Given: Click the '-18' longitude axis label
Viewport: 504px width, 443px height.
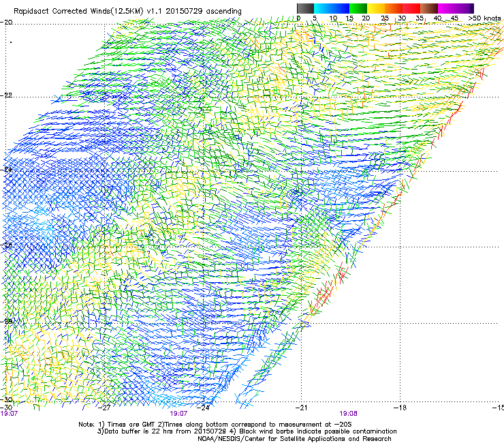Looking at the screenshot, I should [x=400, y=408].
